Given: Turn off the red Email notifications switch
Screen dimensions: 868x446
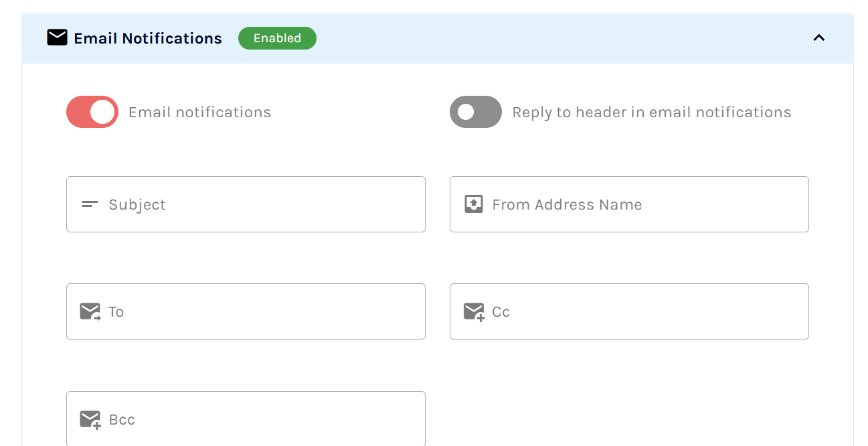Looking at the screenshot, I should (92, 112).
